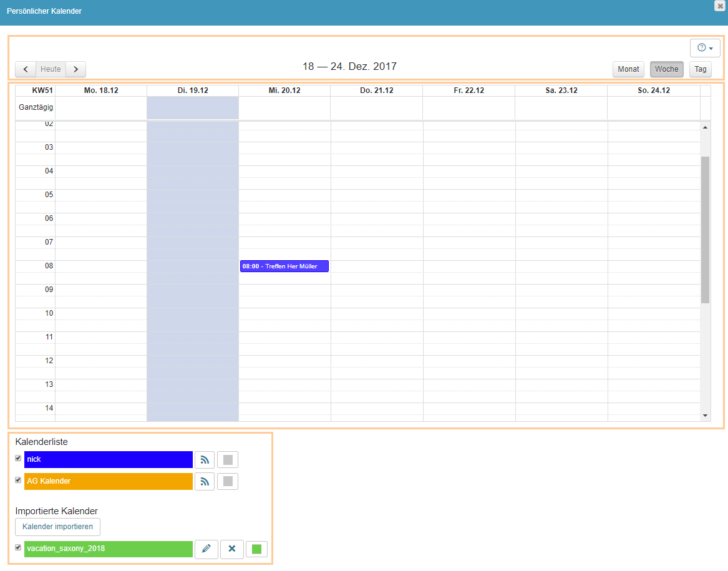Open the Treffen Her Müller appointment

(x=284, y=266)
